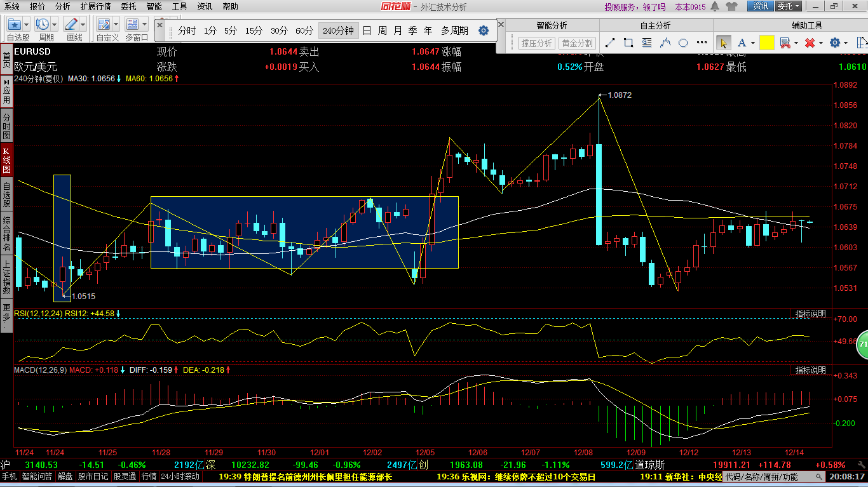Open the 自定义 dropdown arrow

pos(116,25)
